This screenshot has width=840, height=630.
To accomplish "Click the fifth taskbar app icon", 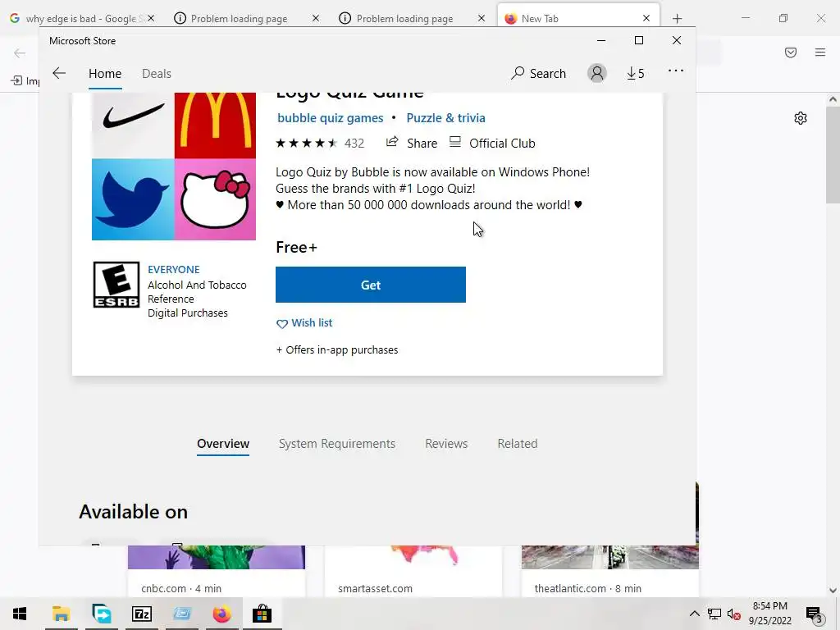I will [221, 614].
